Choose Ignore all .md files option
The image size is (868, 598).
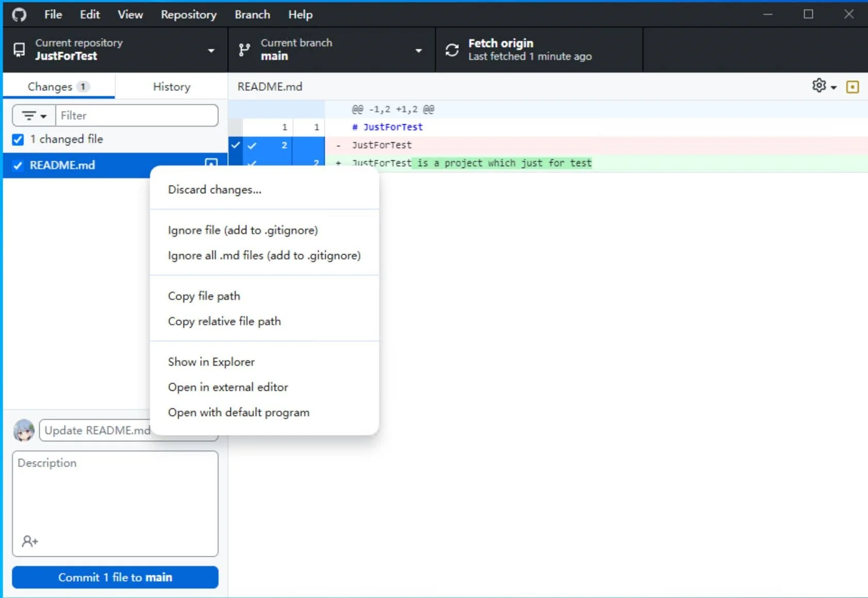tap(264, 255)
